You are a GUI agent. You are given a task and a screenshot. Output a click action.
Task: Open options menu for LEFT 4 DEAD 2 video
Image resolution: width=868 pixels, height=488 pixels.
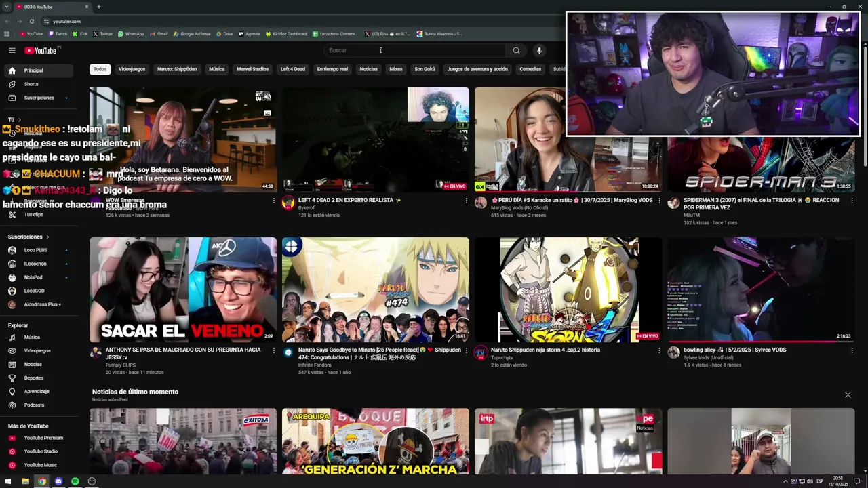pos(466,201)
